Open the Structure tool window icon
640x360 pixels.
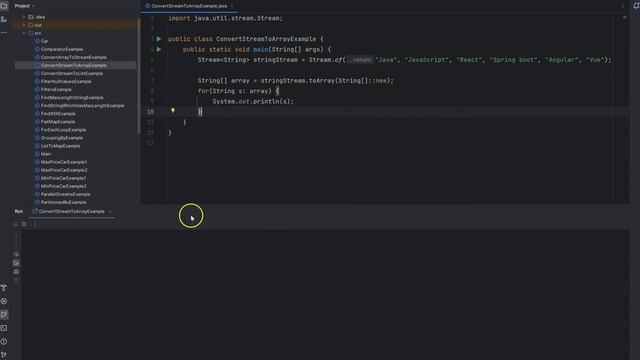4,19
